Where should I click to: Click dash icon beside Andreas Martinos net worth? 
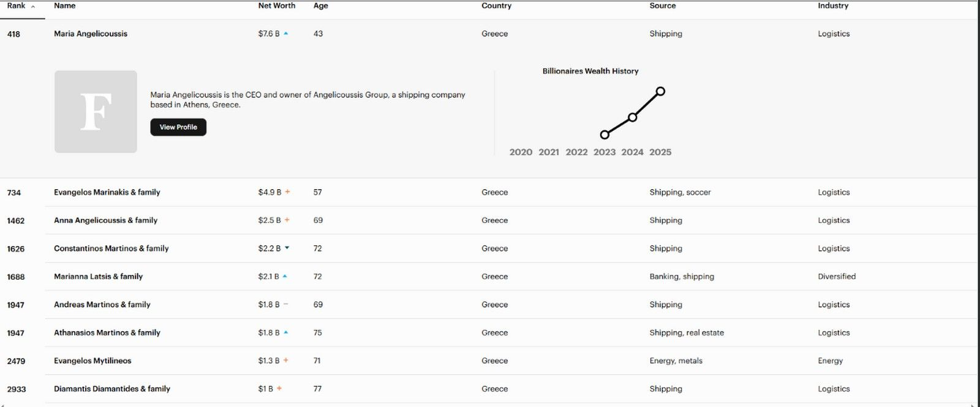pos(286,305)
